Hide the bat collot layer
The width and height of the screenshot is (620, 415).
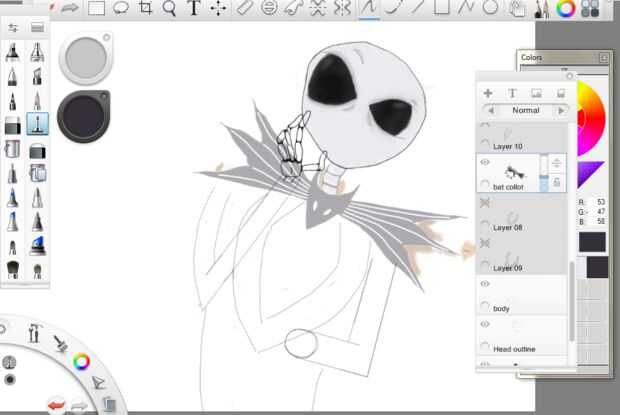coord(486,162)
